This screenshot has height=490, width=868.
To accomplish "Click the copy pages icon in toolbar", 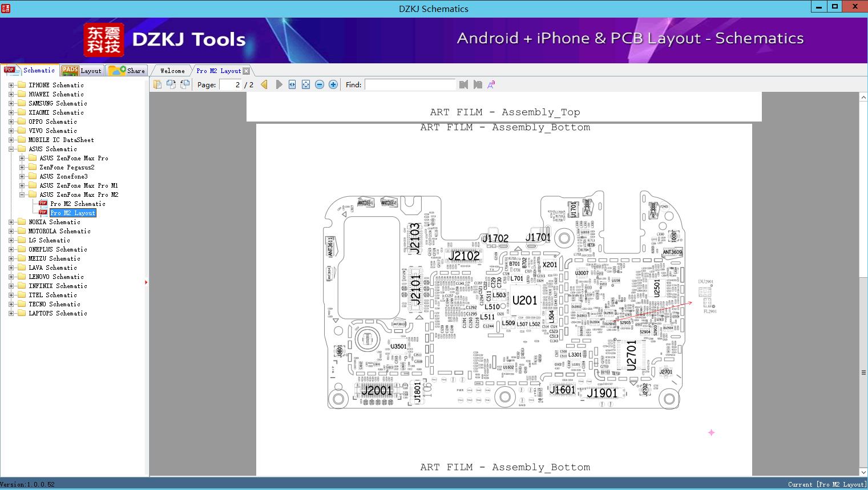I will 171,84.
